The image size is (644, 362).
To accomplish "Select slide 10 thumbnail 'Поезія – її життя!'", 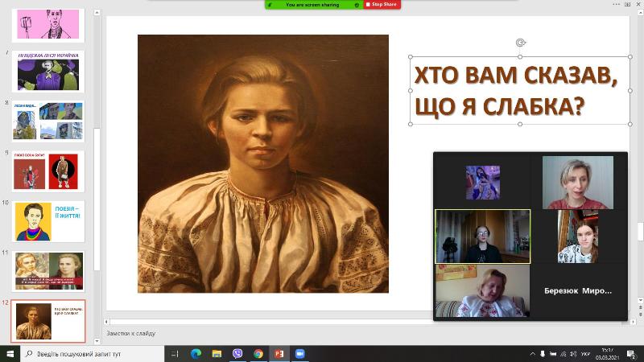I will click(48, 222).
